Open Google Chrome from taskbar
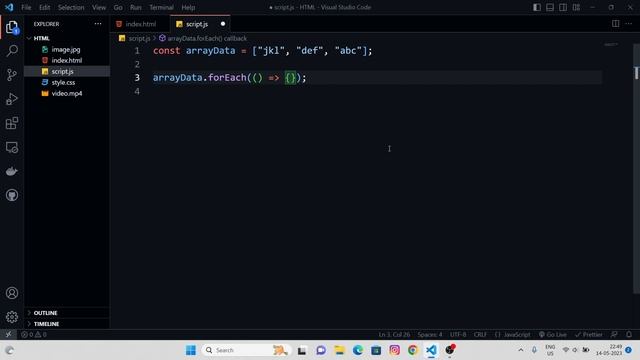Viewport: 640px width, 360px height. click(x=413, y=350)
